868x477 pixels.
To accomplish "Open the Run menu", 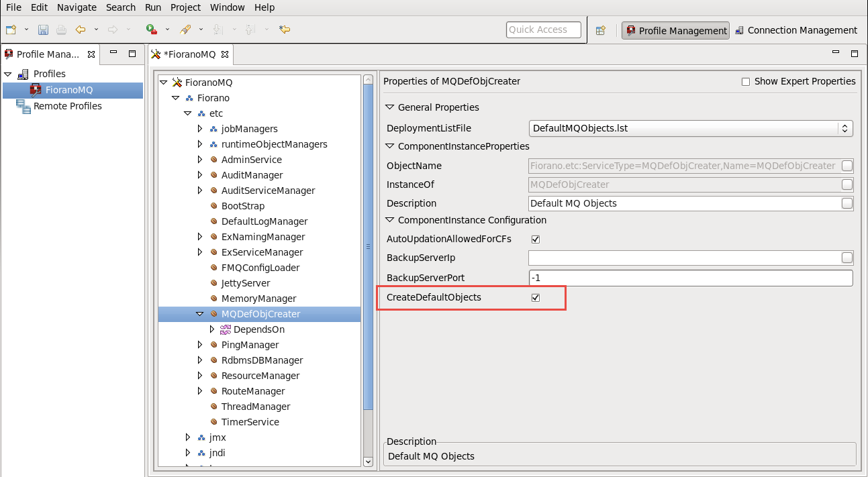I will coord(153,7).
